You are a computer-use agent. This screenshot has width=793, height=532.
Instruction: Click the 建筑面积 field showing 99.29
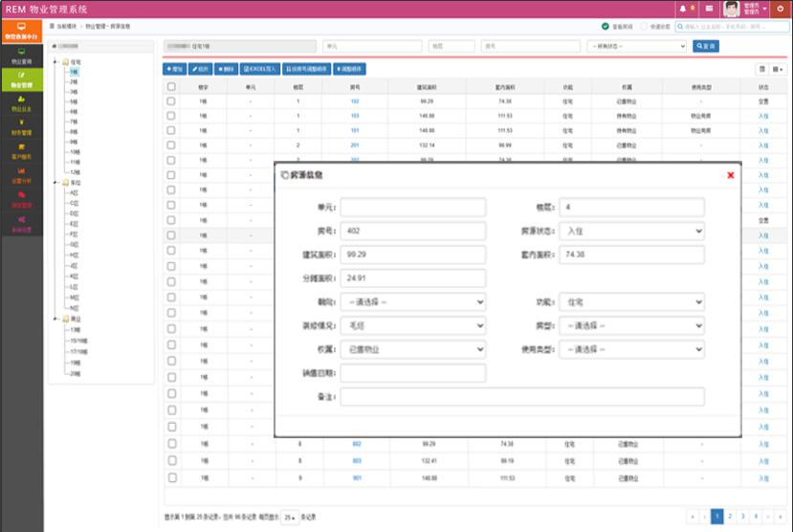coord(413,255)
